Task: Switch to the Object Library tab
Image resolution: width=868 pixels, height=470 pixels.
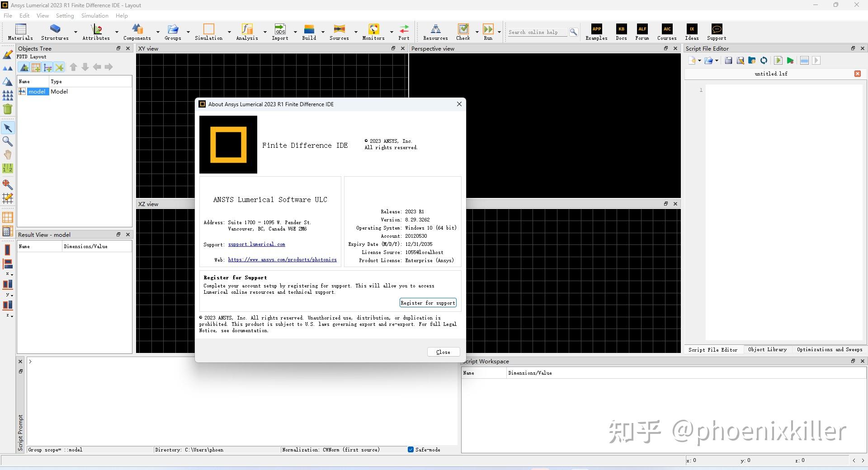Action: point(767,349)
